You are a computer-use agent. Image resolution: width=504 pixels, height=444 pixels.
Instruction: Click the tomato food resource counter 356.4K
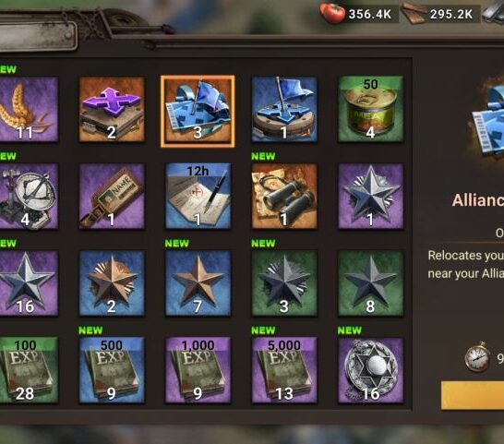pyautogui.click(x=359, y=14)
